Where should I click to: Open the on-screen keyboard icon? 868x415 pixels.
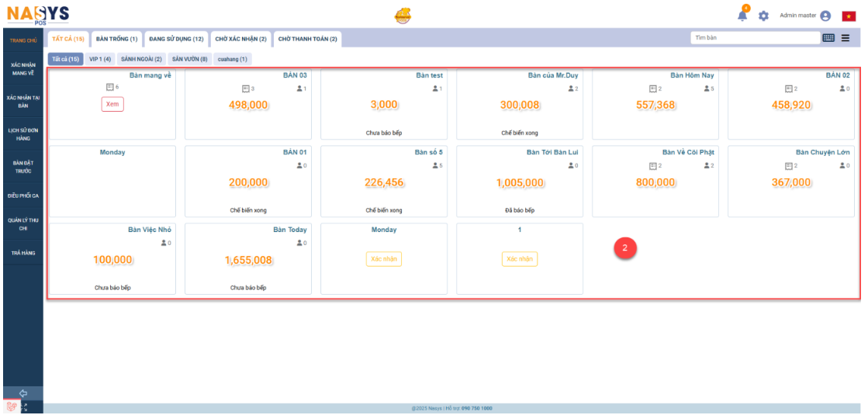tap(828, 38)
